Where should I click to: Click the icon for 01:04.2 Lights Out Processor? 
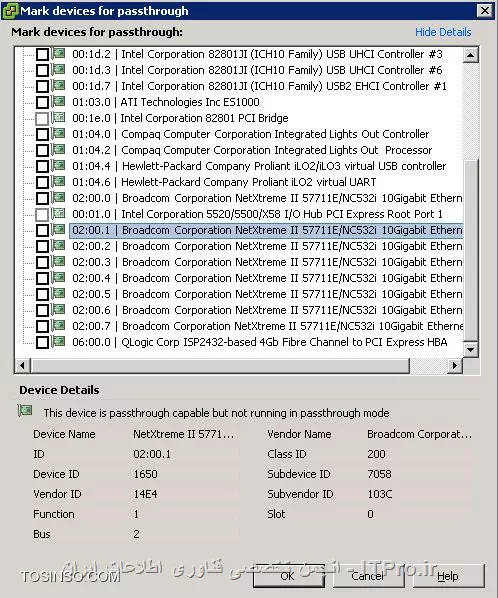click(58, 150)
